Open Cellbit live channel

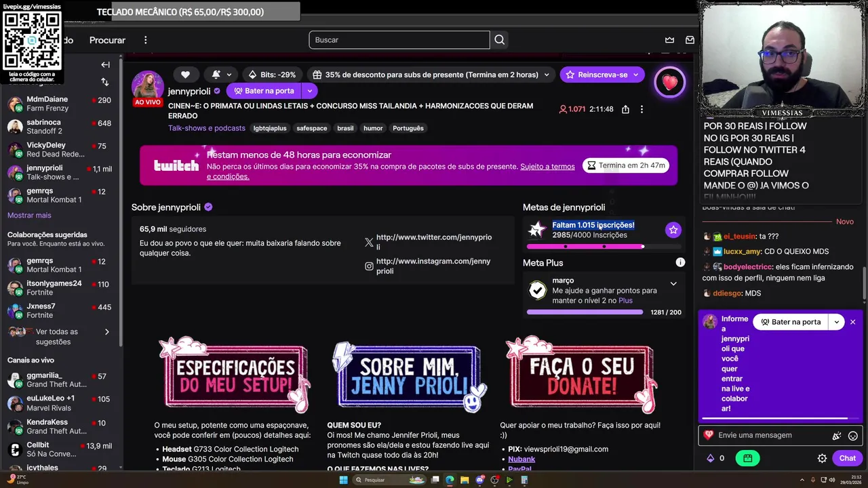pos(61,449)
